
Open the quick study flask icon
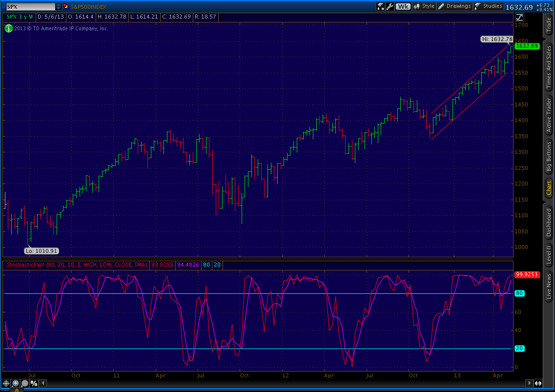coord(381,6)
